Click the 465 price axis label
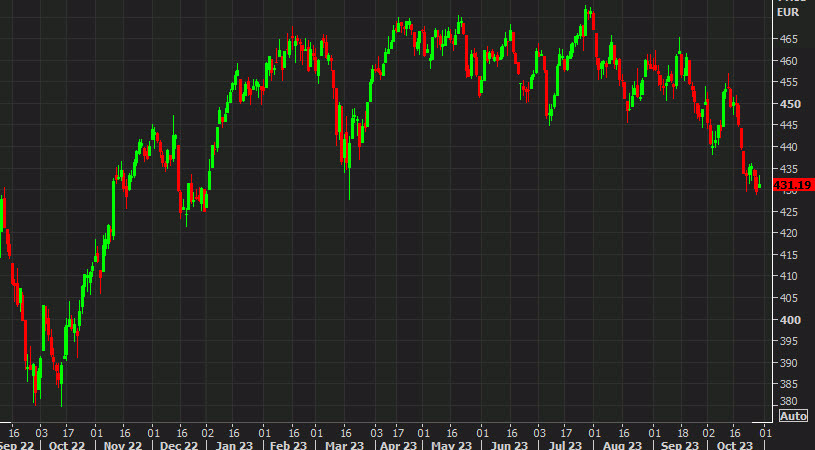The height and width of the screenshot is (450, 815). pos(788,39)
